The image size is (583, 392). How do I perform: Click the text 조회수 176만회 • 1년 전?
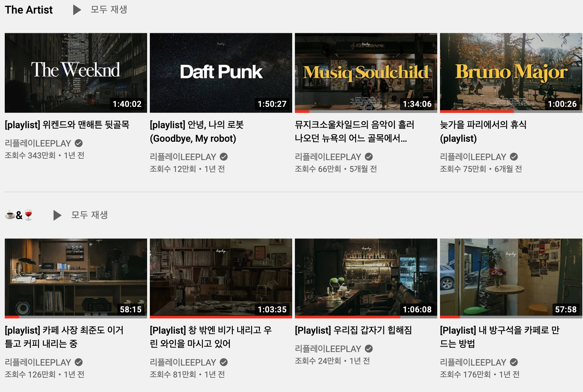[480, 374]
